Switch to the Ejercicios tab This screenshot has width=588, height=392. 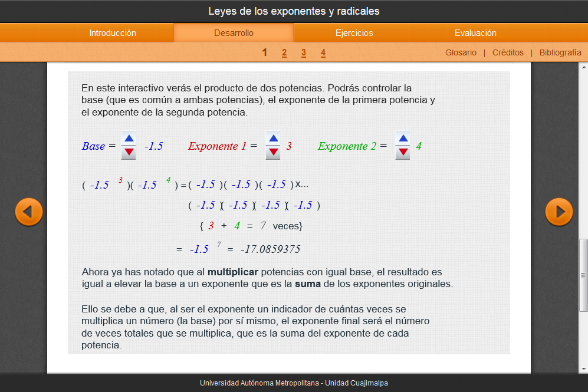[354, 33]
